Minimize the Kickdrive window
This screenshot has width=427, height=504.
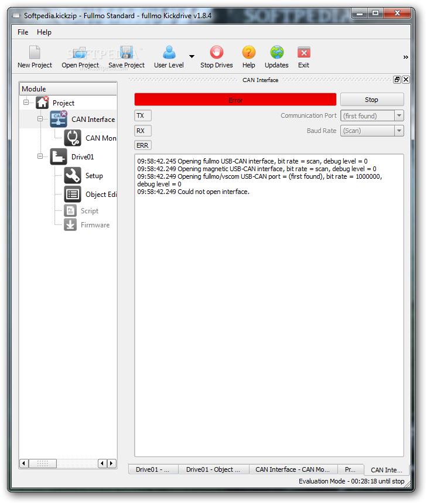360,13
